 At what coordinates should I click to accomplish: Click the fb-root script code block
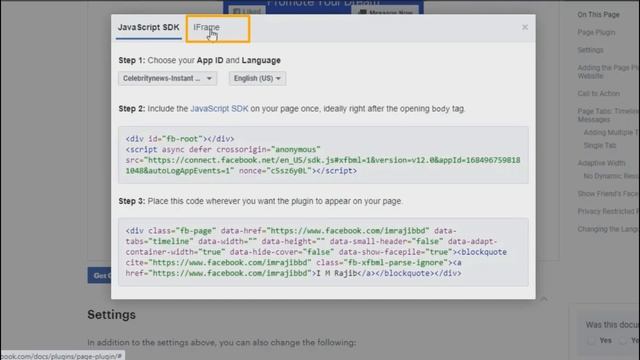pyautogui.click(x=323, y=155)
